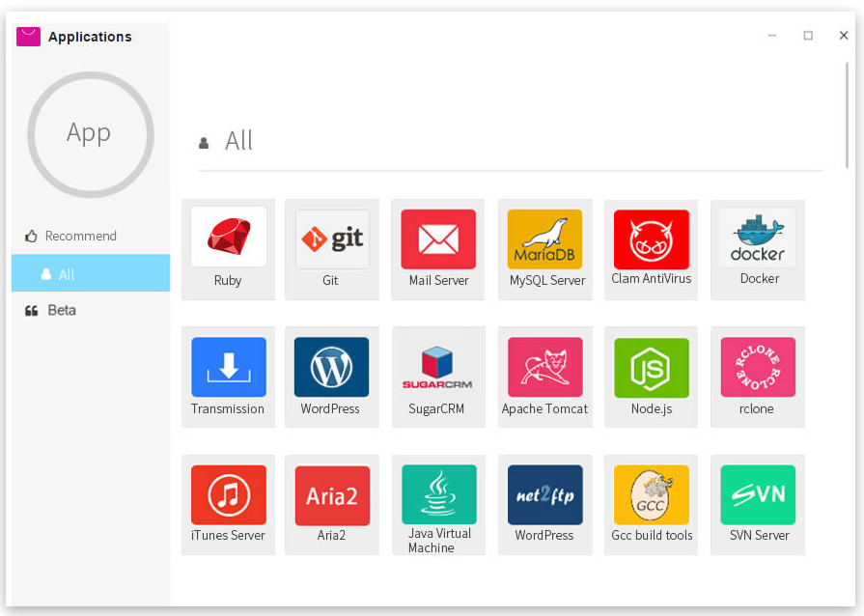
Task: Select the Git application icon
Action: click(x=332, y=238)
